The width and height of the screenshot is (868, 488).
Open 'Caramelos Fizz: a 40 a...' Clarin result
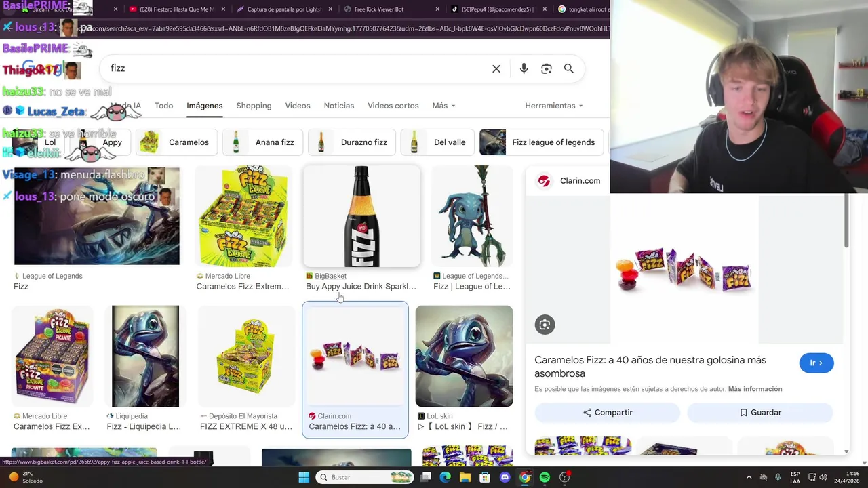pyautogui.click(x=355, y=426)
